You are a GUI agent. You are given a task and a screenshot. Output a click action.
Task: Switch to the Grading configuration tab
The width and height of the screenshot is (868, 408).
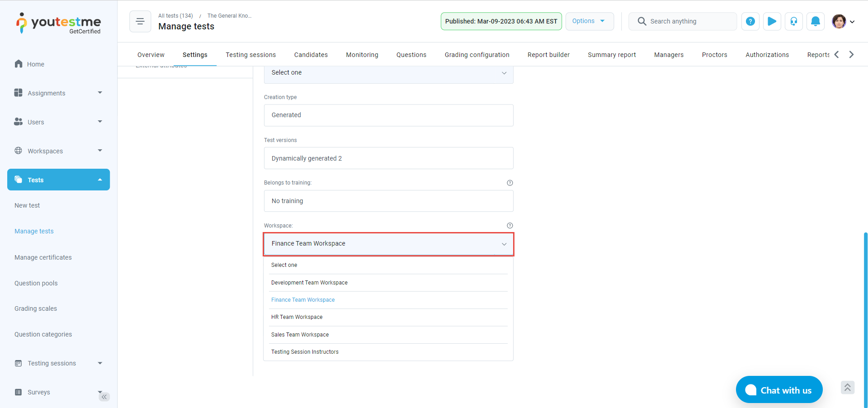coord(476,55)
